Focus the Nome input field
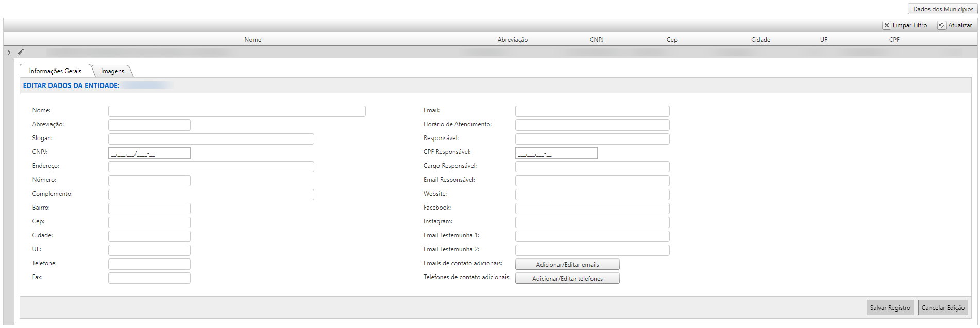 pos(236,111)
